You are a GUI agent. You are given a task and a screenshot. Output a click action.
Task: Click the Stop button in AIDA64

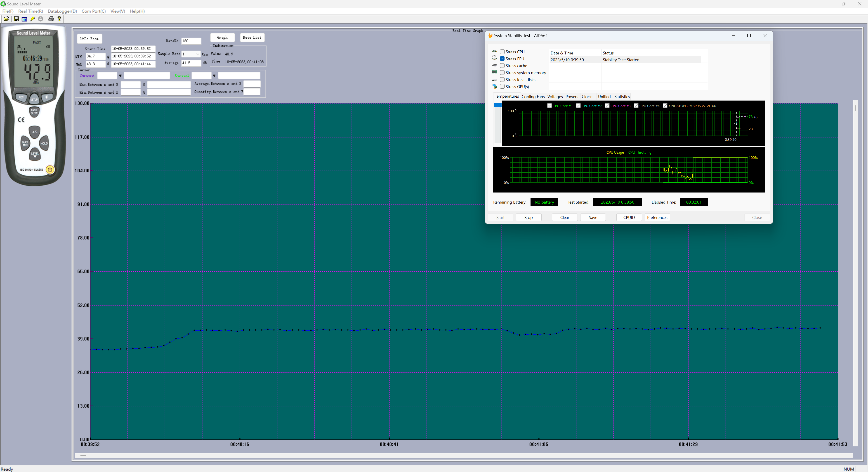(528, 218)
